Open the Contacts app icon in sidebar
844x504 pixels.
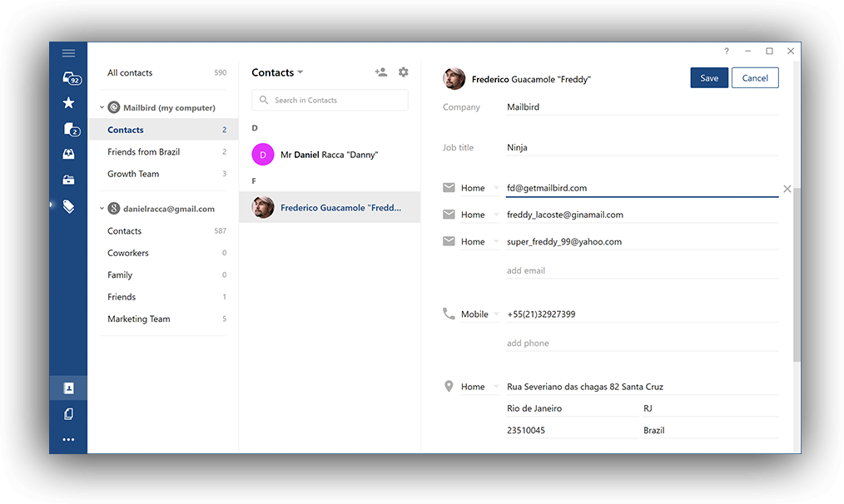68,388
